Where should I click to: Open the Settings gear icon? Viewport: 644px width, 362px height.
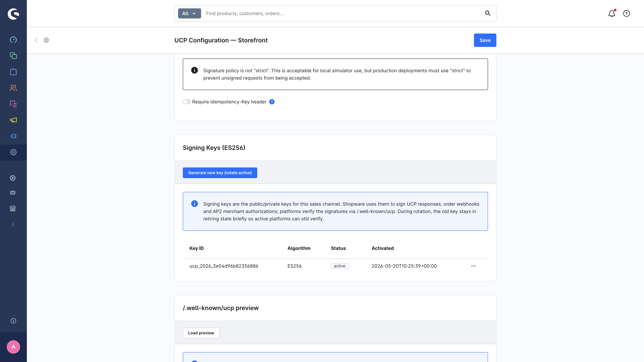pyautogui.click(x=13, y=152)
